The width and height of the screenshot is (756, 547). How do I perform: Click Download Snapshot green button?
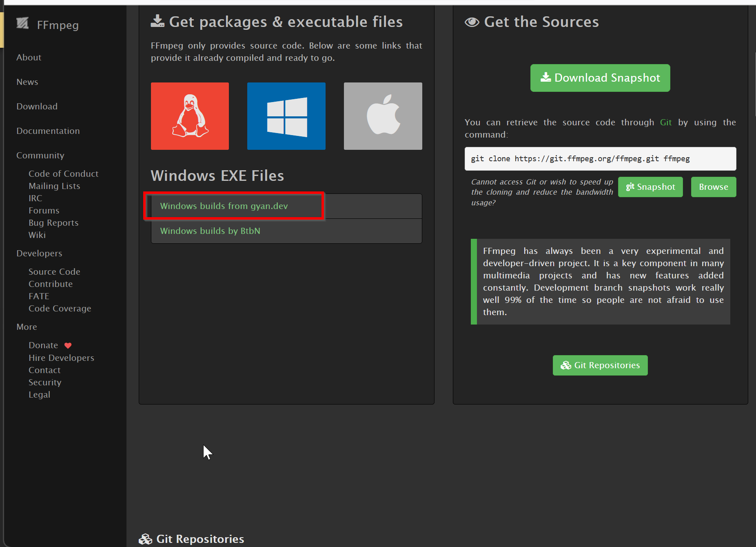[x=600, y=78]
